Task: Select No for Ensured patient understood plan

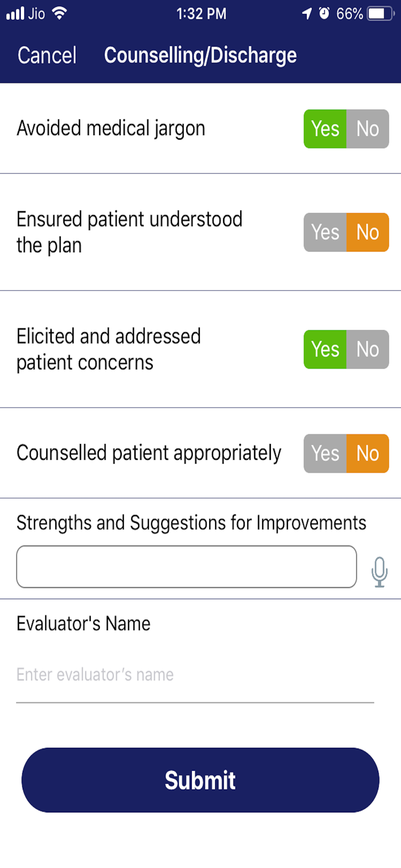Action: point(368,232)
